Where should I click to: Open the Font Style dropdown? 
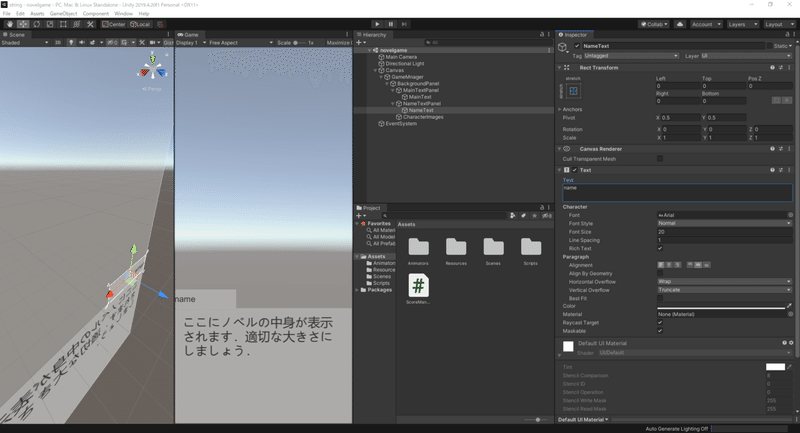click(x=724, y=223)
